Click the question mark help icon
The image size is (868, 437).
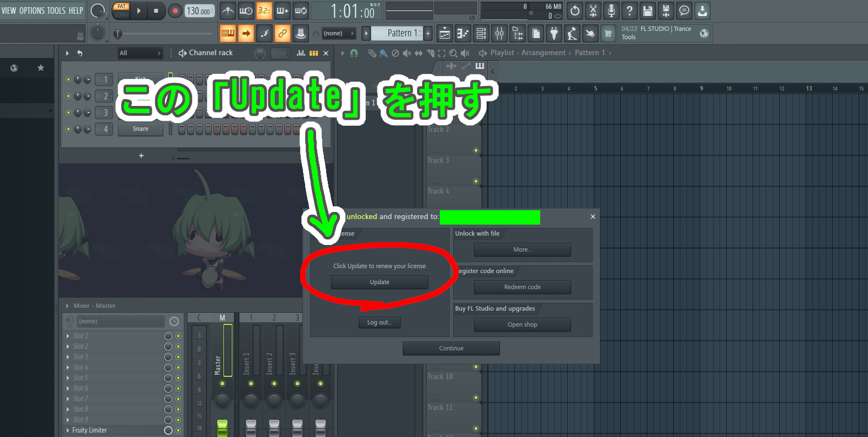(x=630, y=10)
